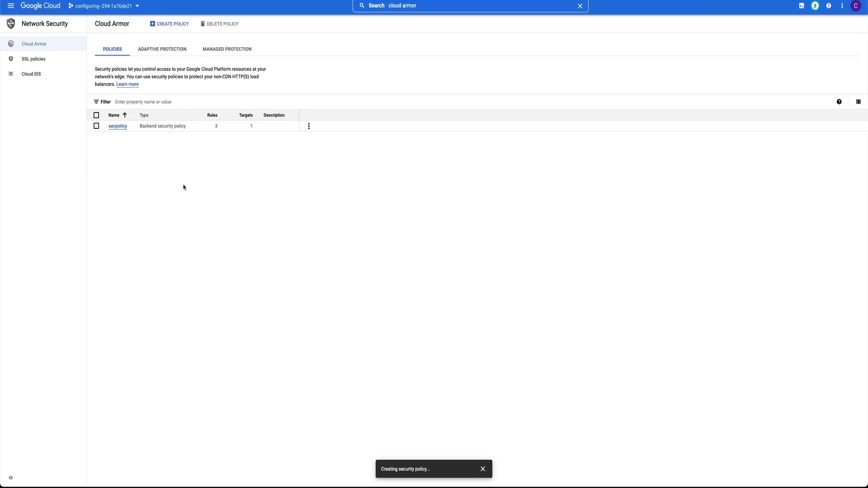
Task: Clear the search box with X icon
Action: pyautogui.click(x=580, y=6)
